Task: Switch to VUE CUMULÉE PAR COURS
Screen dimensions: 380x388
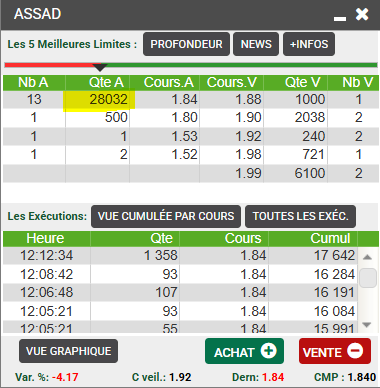Action: click(x=166, y=216)
